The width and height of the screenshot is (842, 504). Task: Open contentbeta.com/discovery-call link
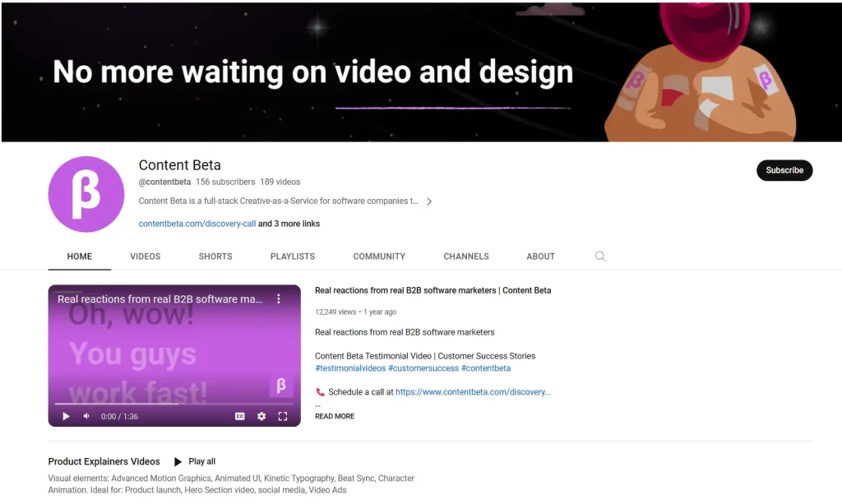(x=197, y=224)
